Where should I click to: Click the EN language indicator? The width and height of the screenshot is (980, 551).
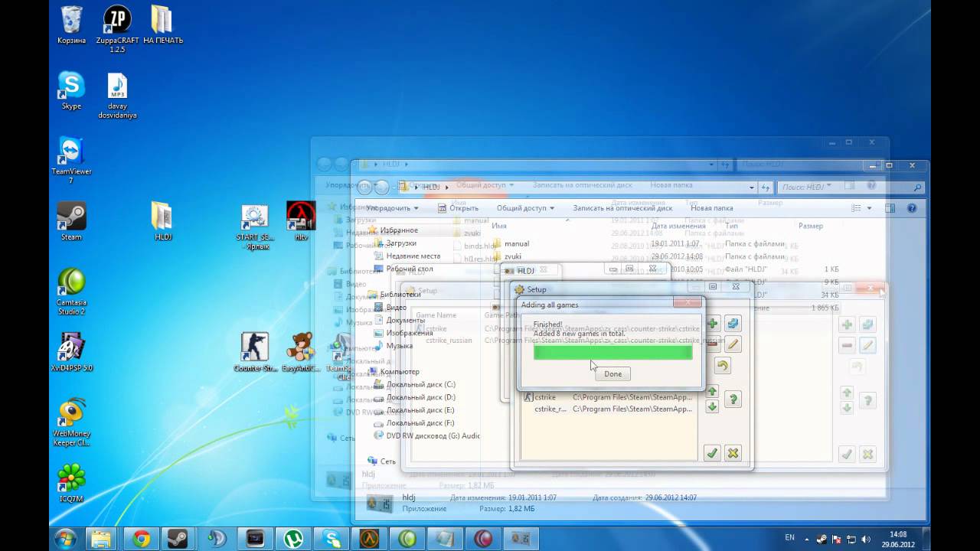point(790,539)
